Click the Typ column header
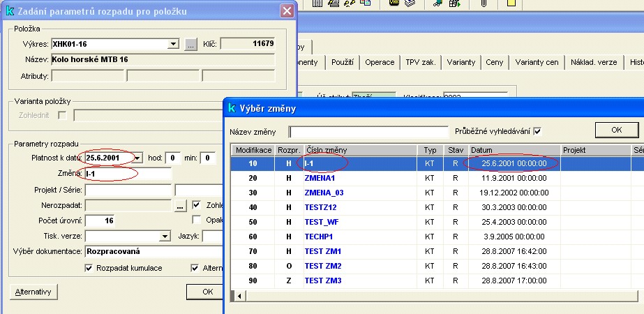Screen dimensions: 644x314 (430, 150)
